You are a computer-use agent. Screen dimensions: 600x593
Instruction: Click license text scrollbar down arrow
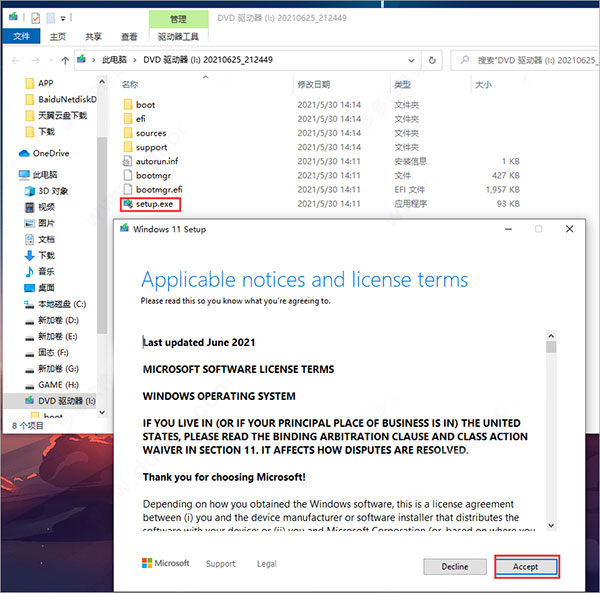click(x=551, y=525)
